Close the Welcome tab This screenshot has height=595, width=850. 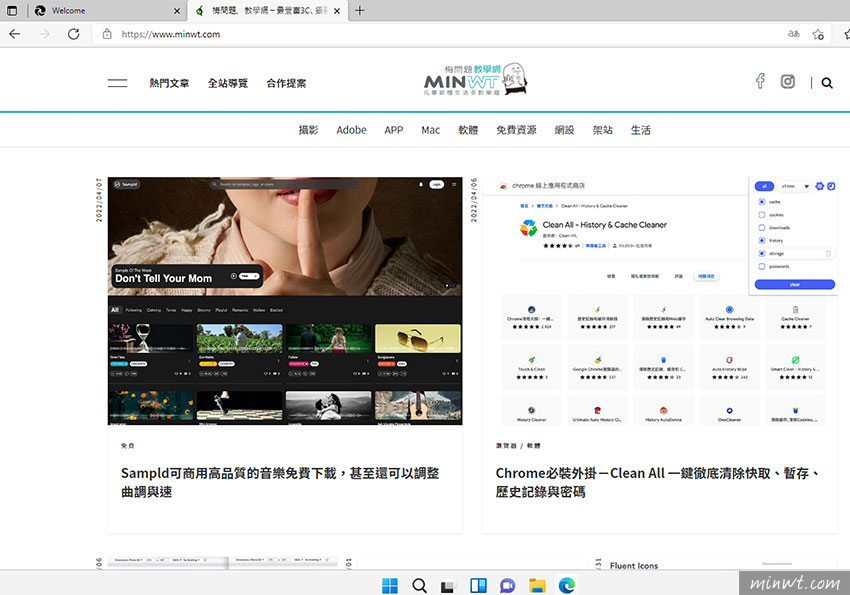pos(177,11)
